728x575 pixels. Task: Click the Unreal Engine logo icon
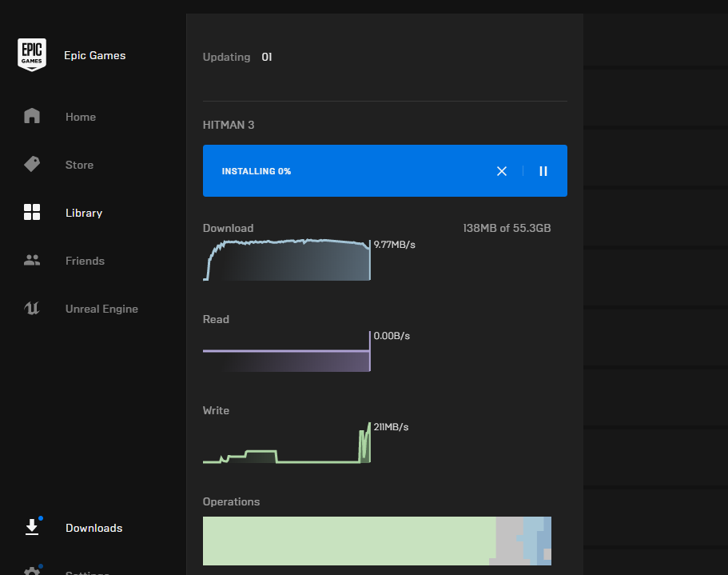(x=32, y=308)
